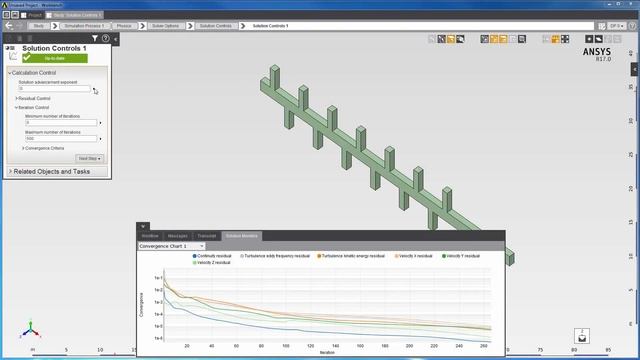Click the Solution advancement exponent field
The height and width of the screenshot is (360, 640).
point(54,89)
